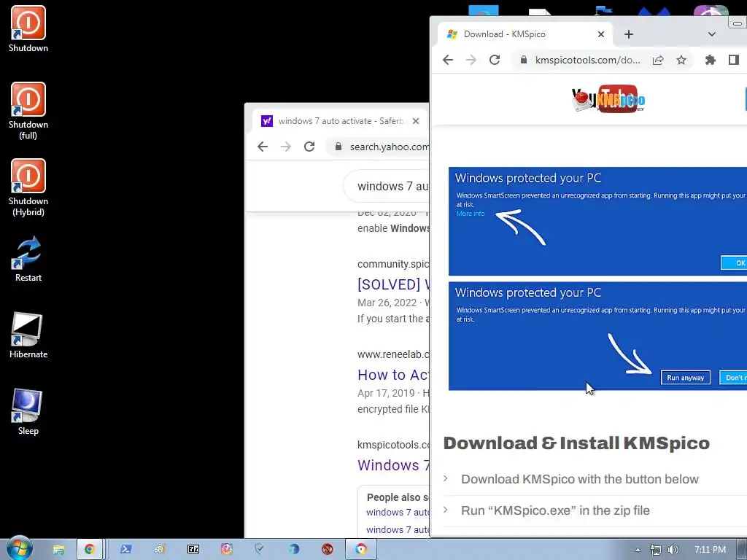Open the network tray icon
Viewport: 747px width, 560px height.
656,550
